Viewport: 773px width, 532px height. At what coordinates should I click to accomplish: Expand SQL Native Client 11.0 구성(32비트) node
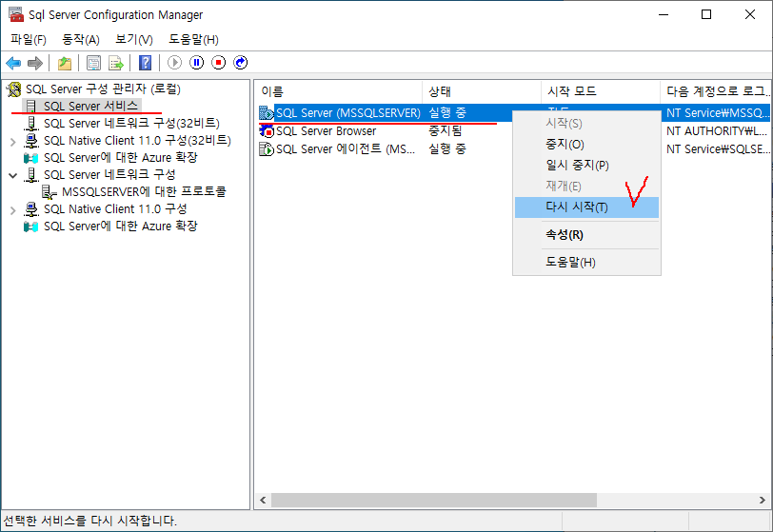click(12, 142)
